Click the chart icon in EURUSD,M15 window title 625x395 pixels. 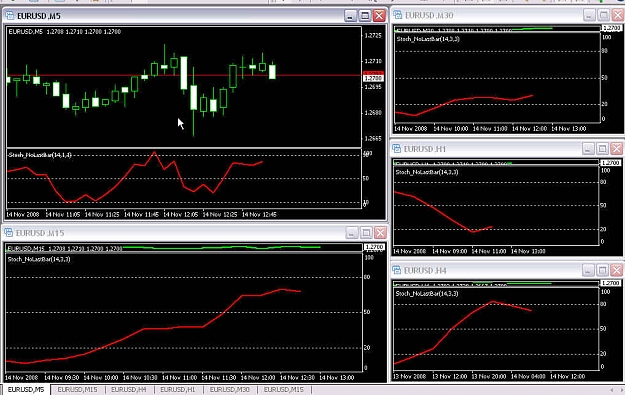coord(8,232)
